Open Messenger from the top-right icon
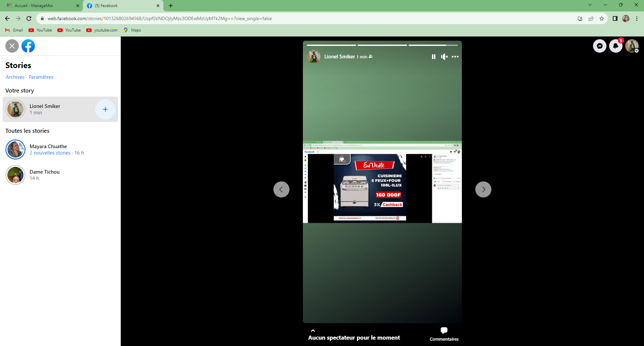Image resolution: width=644 pixels, height=346 pixels. pos(599,46)
